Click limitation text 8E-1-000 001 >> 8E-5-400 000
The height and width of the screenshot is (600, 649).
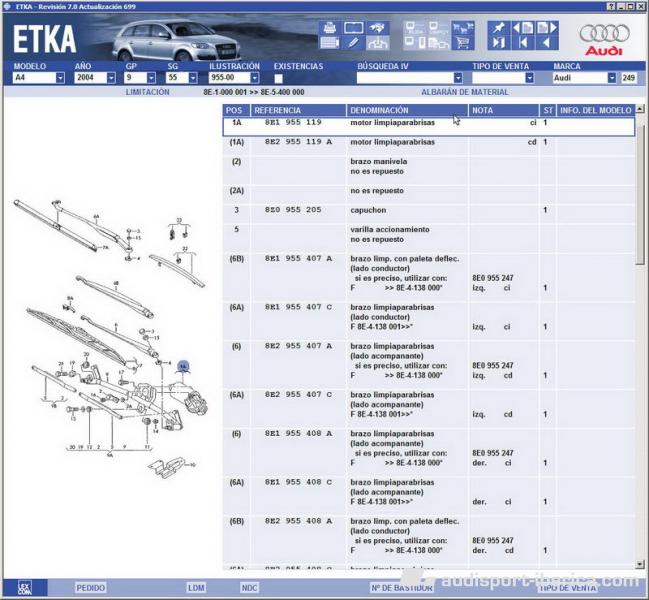click(x=254, y=92)
